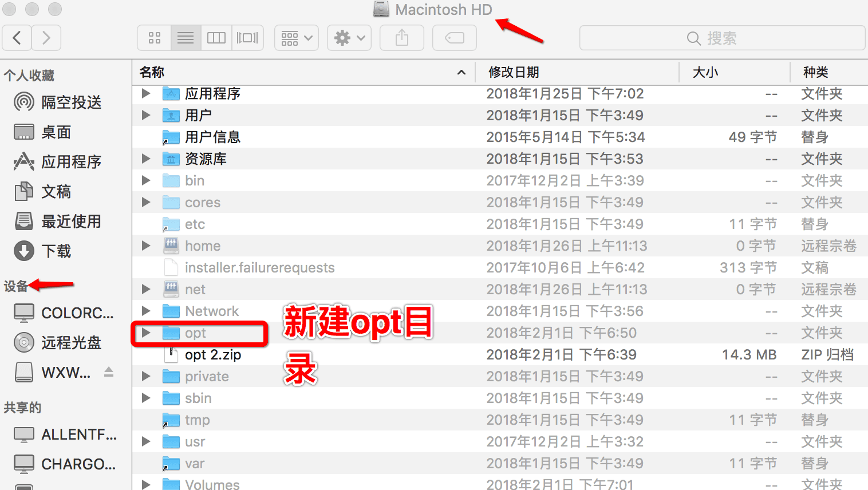Go forward with the right arrow
868x490 pixels.
click(x=46, y=38)
